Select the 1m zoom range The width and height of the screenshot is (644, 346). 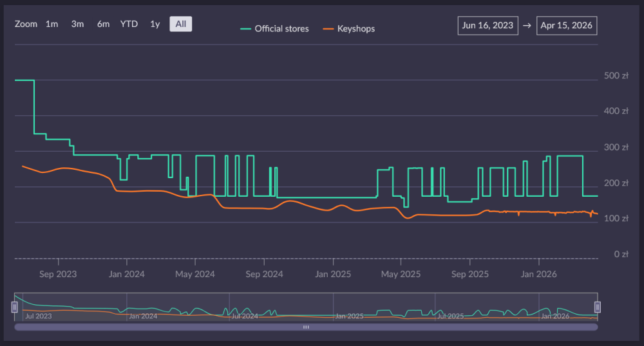point(52,24)
